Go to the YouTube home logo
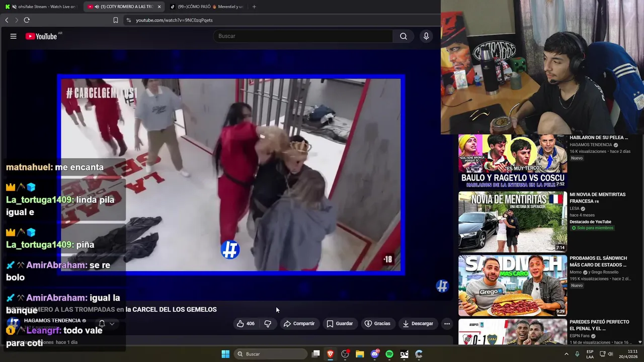 (x=41, y=36)
